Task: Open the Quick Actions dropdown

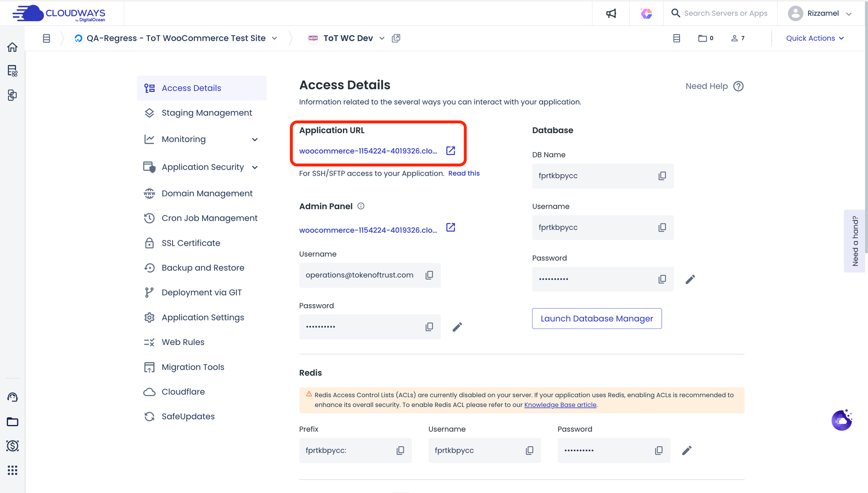Action: pos(815,38)
